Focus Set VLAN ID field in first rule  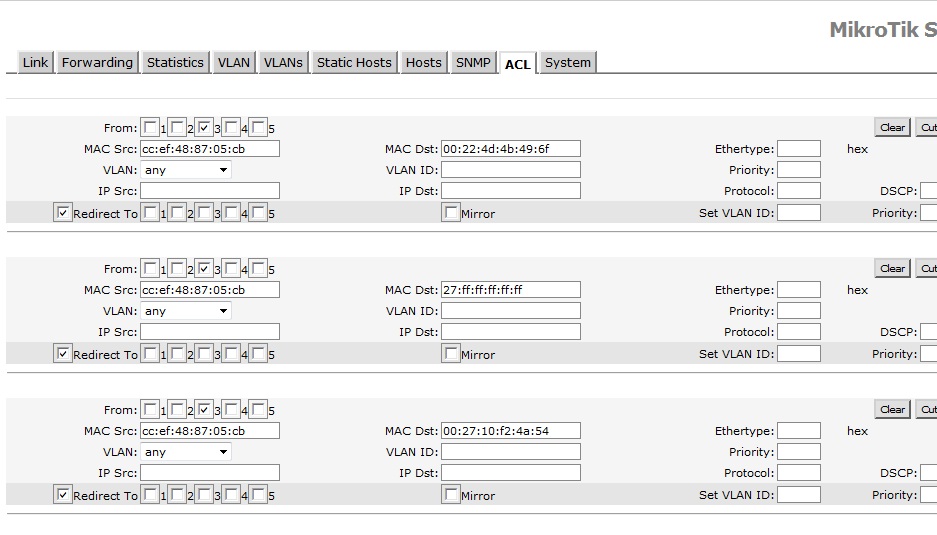(799, 213)
